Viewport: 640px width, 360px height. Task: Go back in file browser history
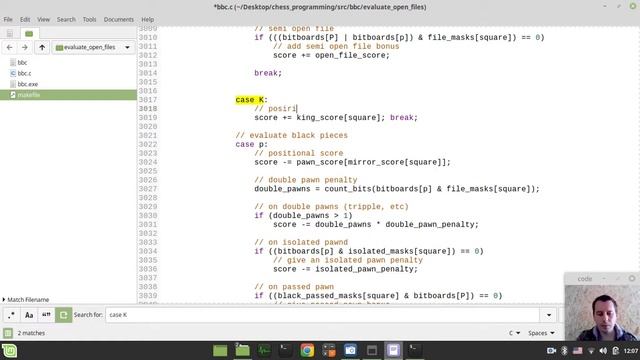(x=9, y=47)
